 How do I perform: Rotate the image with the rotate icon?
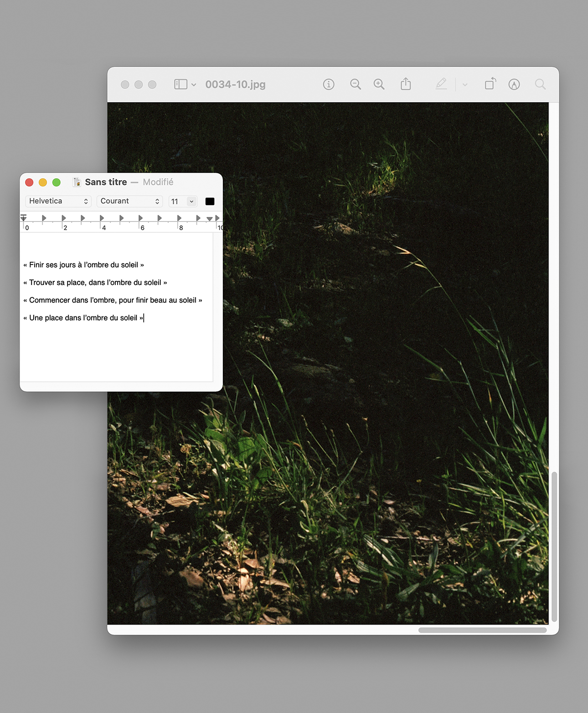click(x=490, y=84)
